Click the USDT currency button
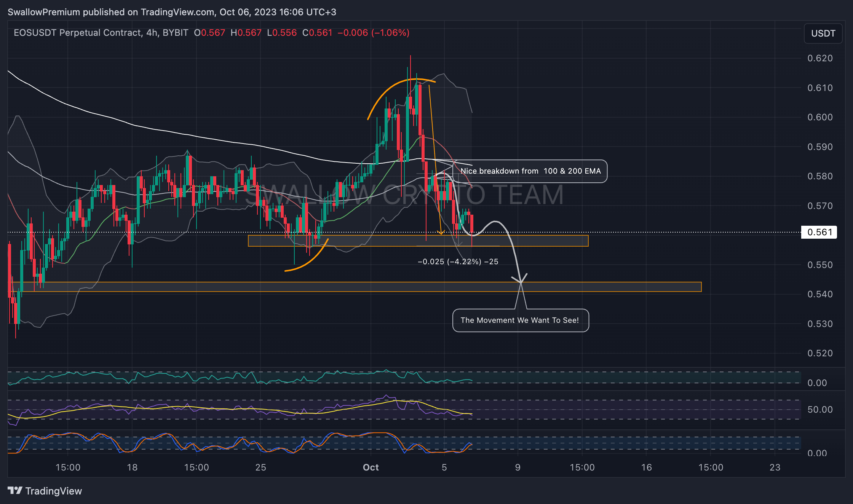853x504 pixels. (x=823, y=33)
